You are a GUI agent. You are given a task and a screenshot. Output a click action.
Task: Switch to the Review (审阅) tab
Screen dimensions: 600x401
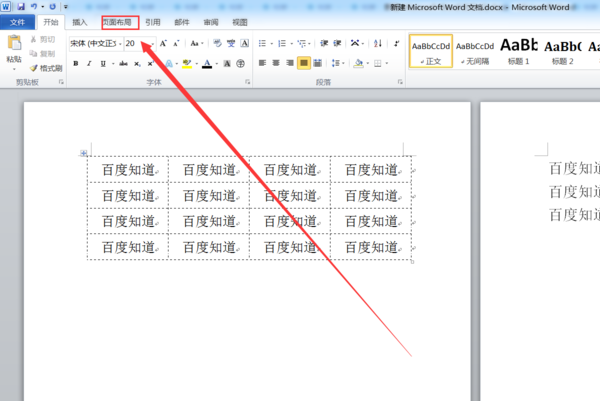pyautogui.click(x=211, y=22)
